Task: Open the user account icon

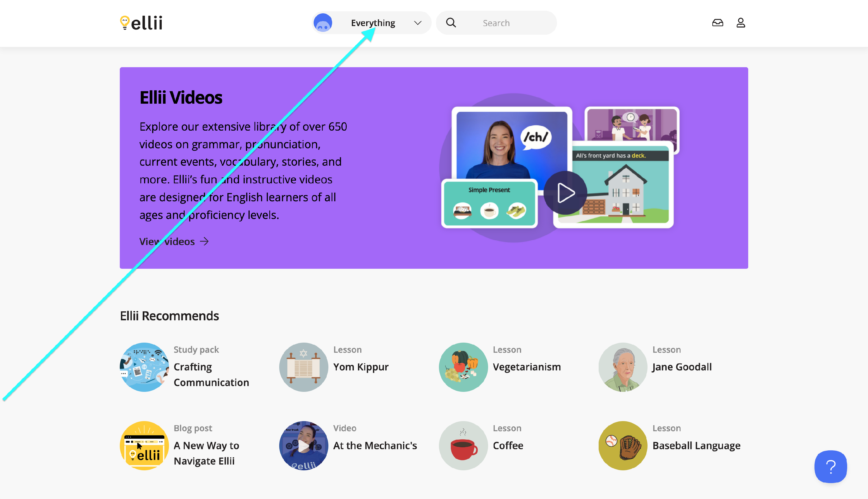Action: [x=741, y=23]
